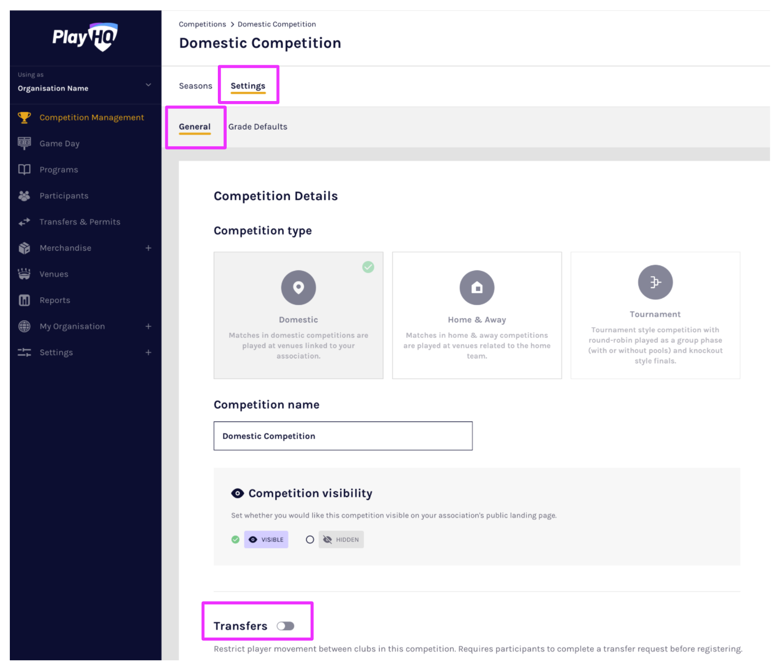Screen dimensions: 784x672
Task: Enable the Transfers toggle switch
Action: coord(285,626)
